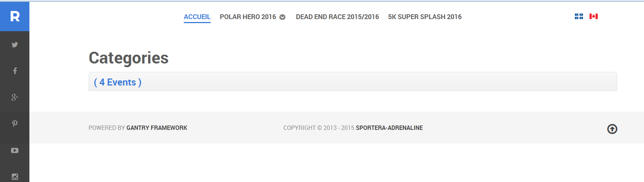This screenshot has width=644, height=182.
Task: Open the Twitter sidebar link
Action: pos(15,45)
